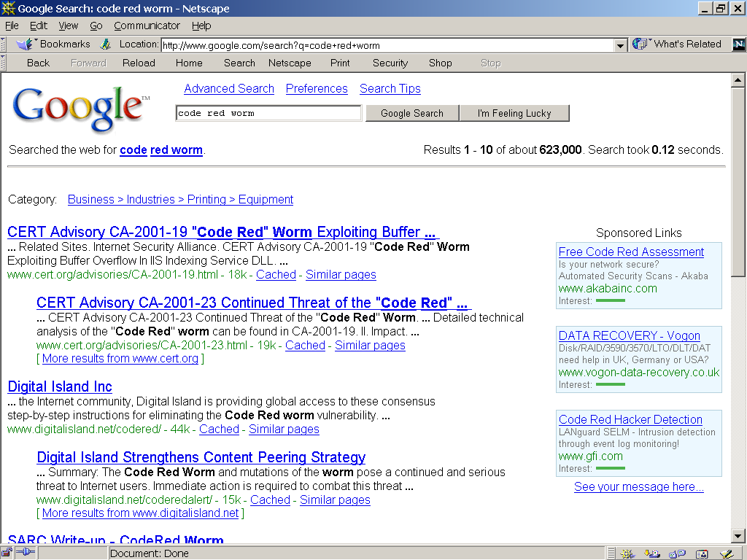This screenshot has height=560, width=747.
Task: Open Composer from the component bar
Action: [727, 553]
